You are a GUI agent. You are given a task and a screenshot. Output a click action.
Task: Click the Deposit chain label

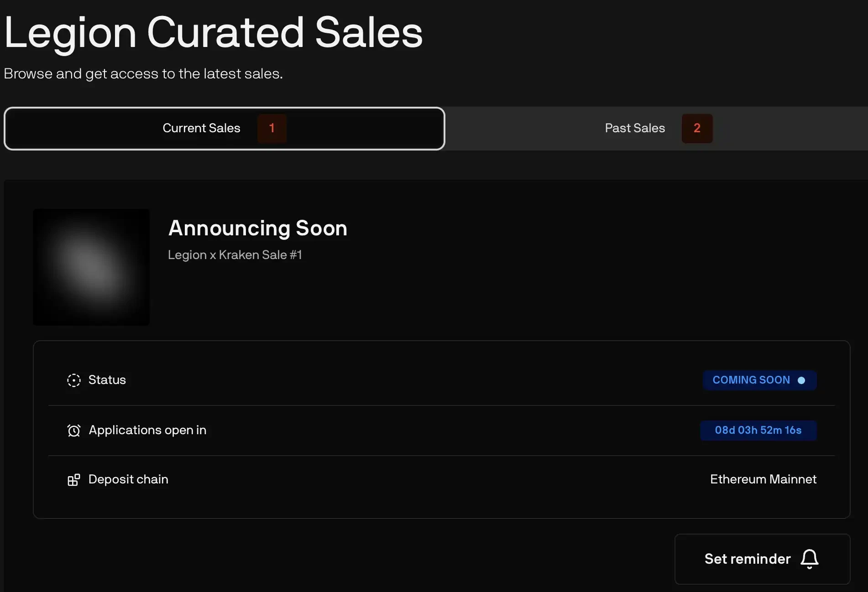[128, 479]
